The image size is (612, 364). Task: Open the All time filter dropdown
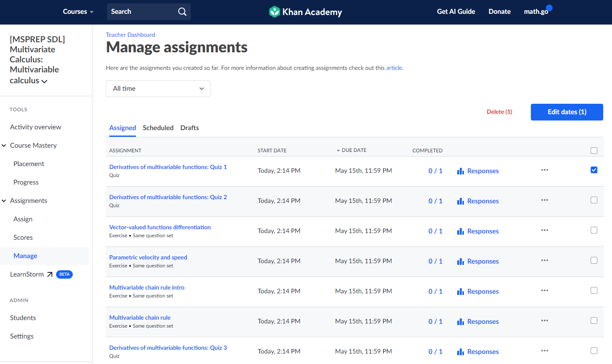[x=158, y=89]
